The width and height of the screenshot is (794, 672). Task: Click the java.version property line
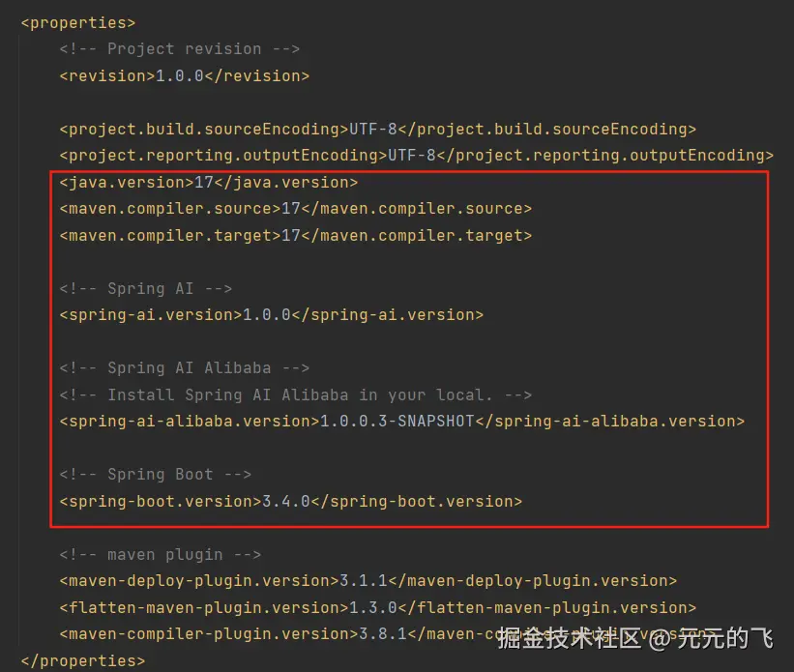click(208, 182)
